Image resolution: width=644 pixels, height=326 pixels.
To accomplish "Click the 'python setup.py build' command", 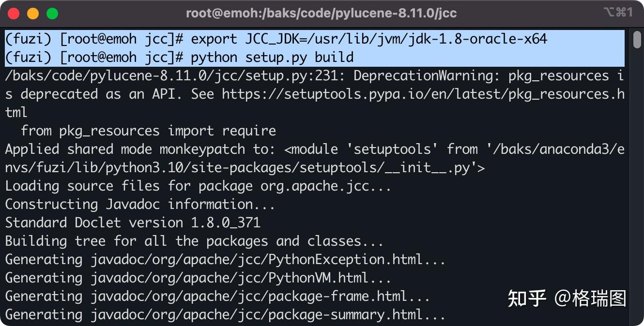I will (x=272, y=58).
